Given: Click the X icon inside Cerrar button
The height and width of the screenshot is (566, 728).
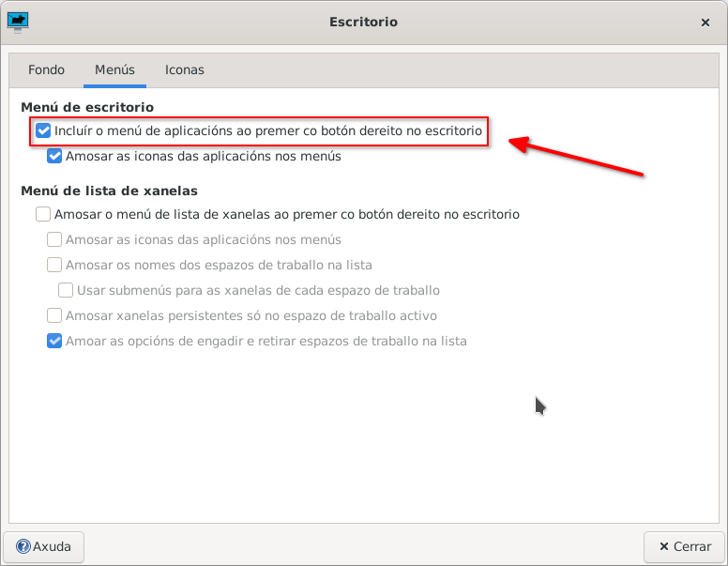Looking at the screenshot, I should pyautogui.click(x=664, y=546).
